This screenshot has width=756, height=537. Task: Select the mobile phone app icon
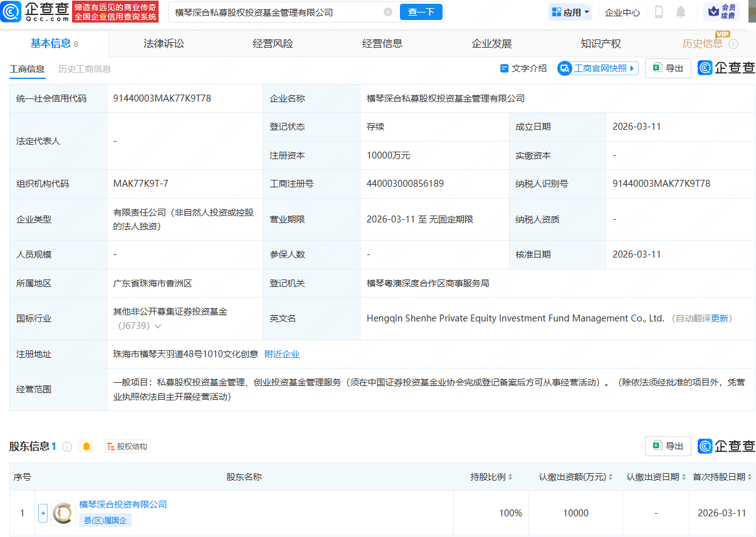(x=659, y=12)
